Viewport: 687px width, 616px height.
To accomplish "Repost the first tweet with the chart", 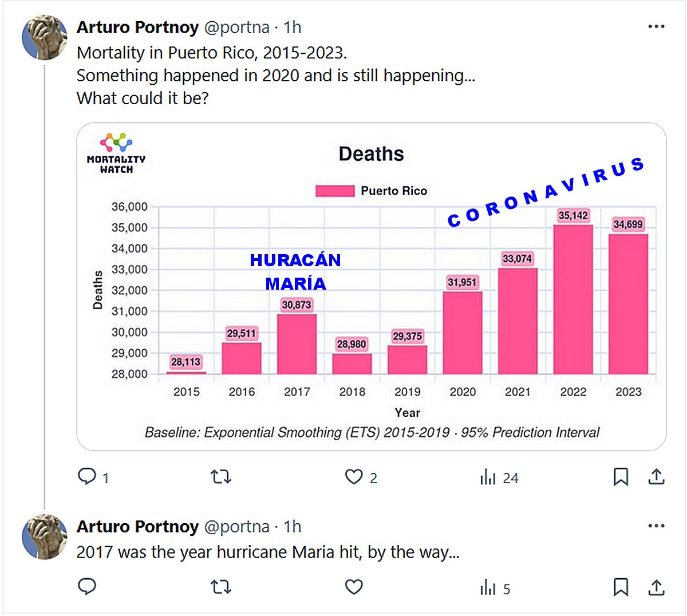I will (x=220, y=476).
